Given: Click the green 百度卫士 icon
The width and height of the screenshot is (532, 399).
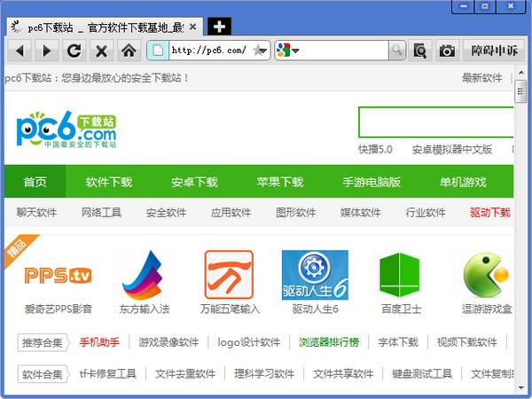Looking at the screenshot, I should tap(400, 275).
